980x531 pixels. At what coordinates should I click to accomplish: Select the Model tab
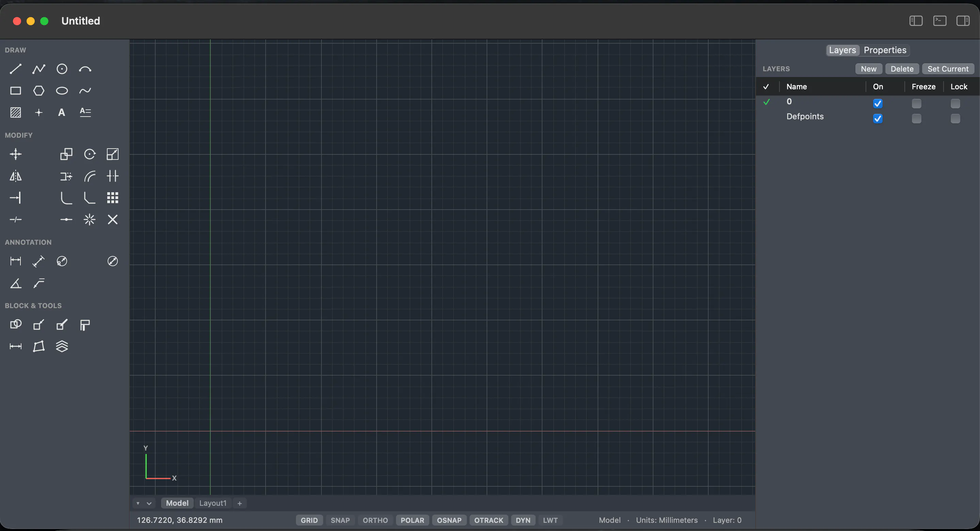(177, 503)
